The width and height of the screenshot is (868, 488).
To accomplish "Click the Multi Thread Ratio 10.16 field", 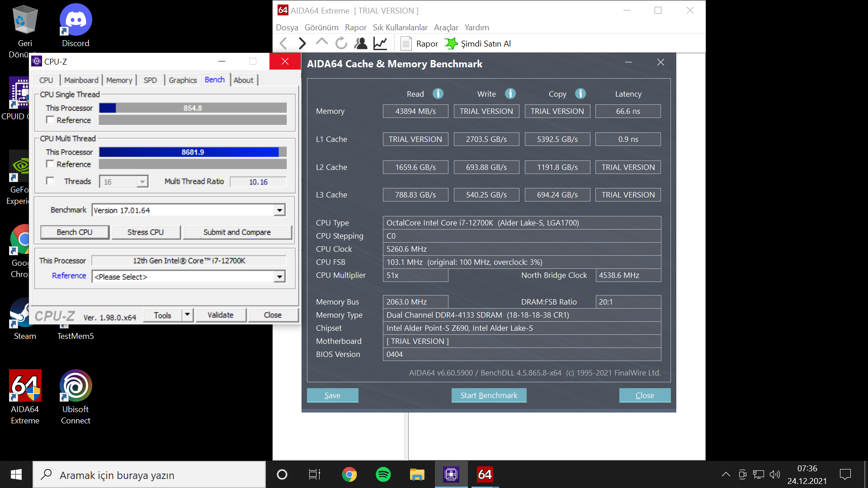I will click(258, 182).
